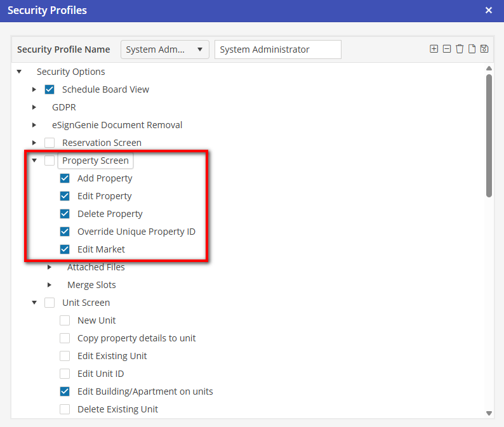Open the Security Profile Name dropdown
The image size is (504, 427).
(164, 49)
